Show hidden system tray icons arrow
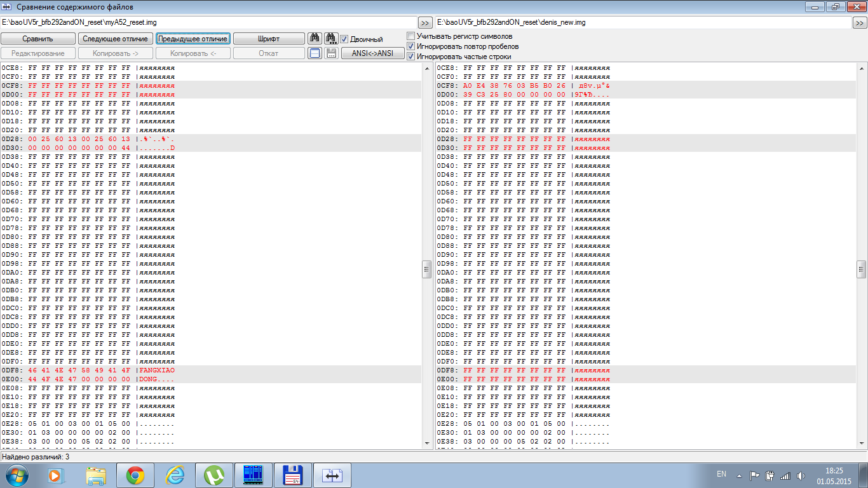This screenshot has height=488, width=868. [x=739, y=475]
